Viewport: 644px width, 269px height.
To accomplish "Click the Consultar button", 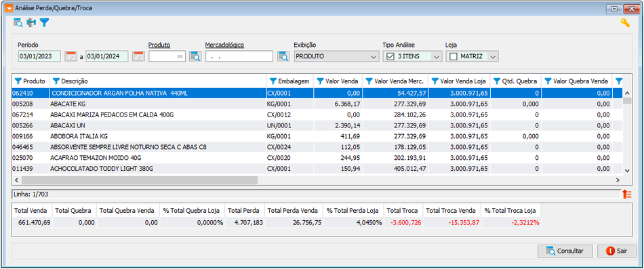I will (x=565, y=251).
